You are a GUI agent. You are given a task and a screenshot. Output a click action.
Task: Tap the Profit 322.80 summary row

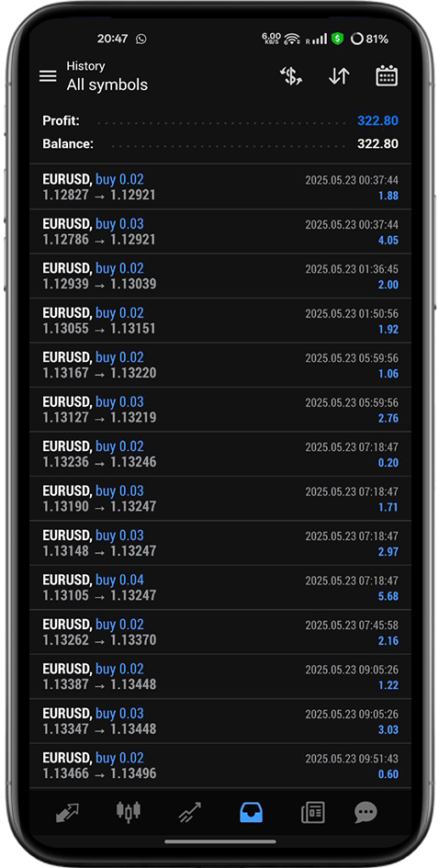pyautogui.click(x=220, y=120)
